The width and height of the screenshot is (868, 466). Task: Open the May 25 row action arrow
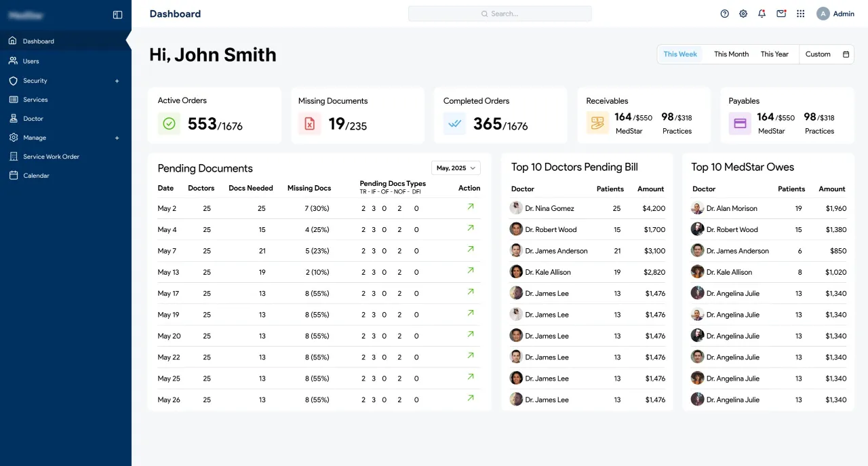point(471,376)
